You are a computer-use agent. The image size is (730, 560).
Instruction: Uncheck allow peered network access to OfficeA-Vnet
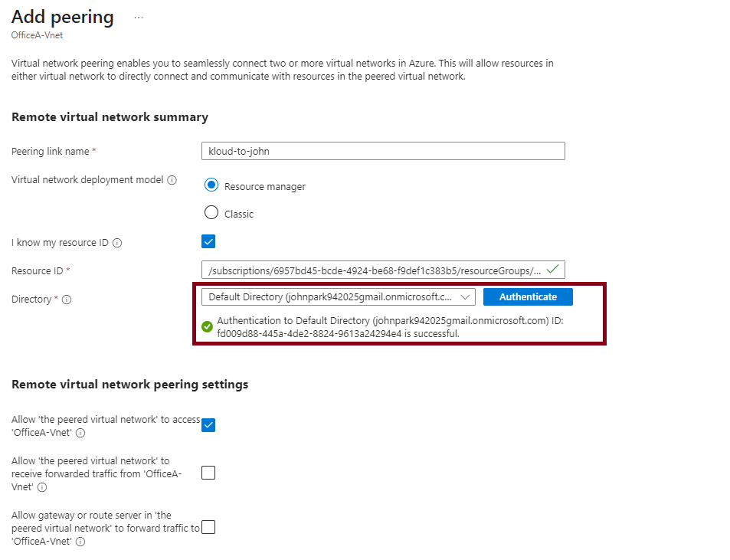click(x=208, y=425)
